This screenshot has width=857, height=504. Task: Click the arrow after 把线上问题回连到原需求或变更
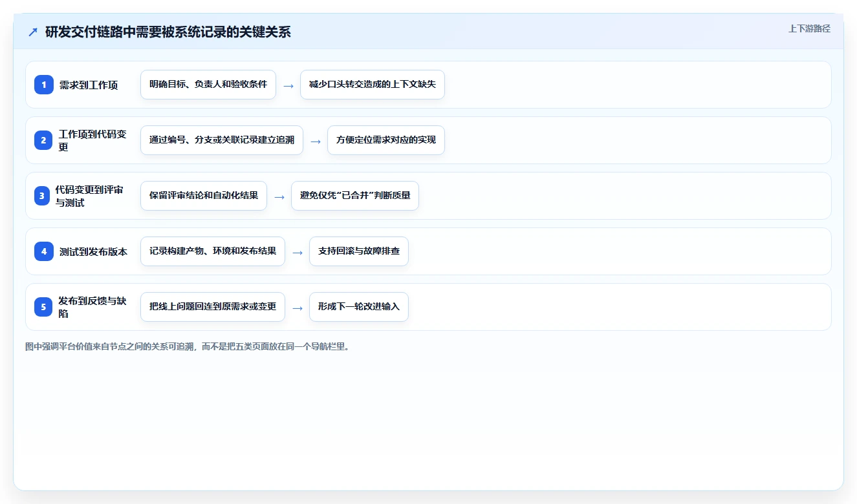(298, 308)
